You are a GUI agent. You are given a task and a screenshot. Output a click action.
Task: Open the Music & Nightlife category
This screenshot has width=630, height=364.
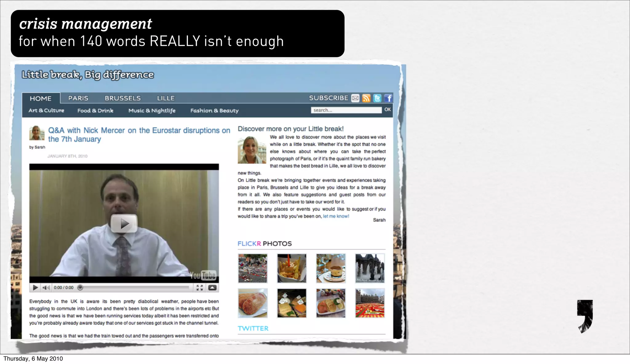click(152, 111)
